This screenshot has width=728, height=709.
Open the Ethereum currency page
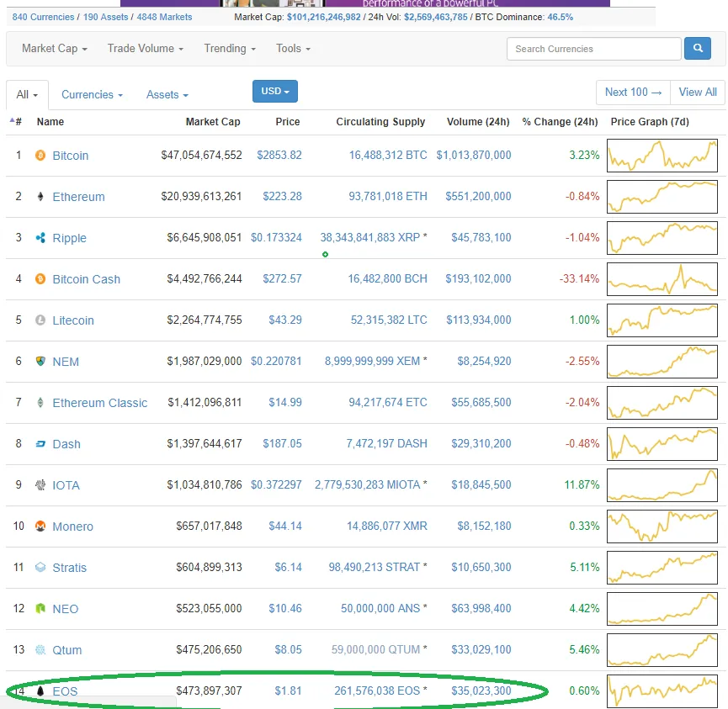tap(78, 197)
